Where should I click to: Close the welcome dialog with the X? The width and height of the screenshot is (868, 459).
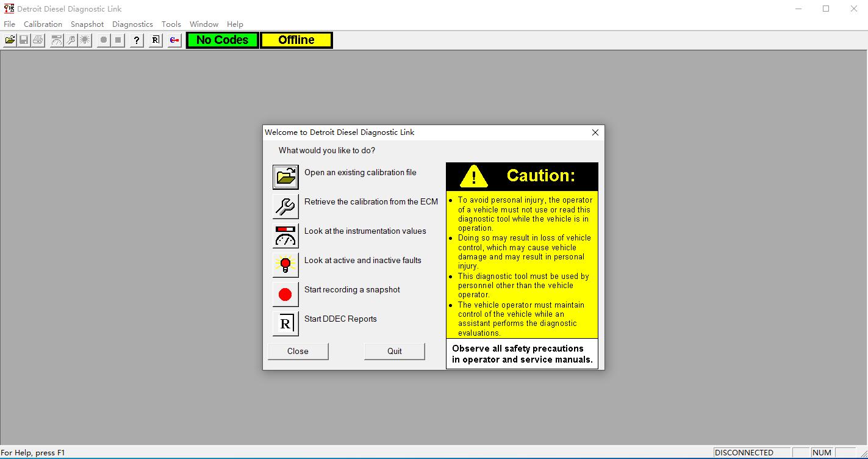[x=595, y=132]
